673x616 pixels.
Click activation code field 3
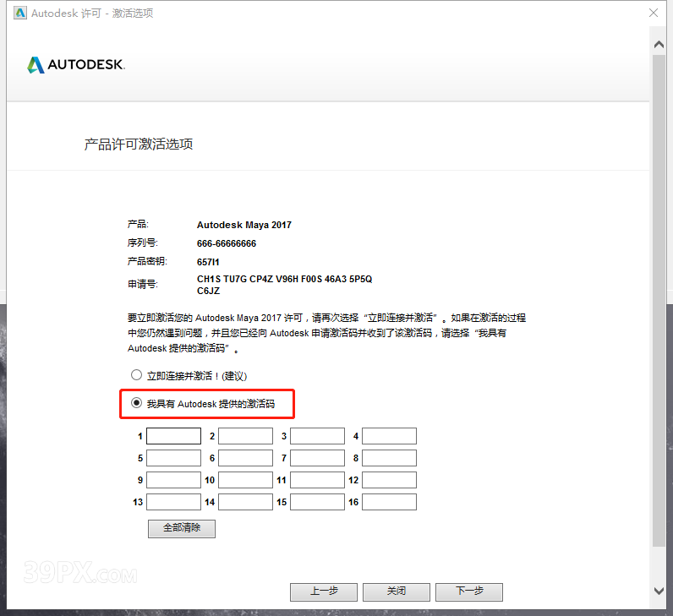(317, 436)
